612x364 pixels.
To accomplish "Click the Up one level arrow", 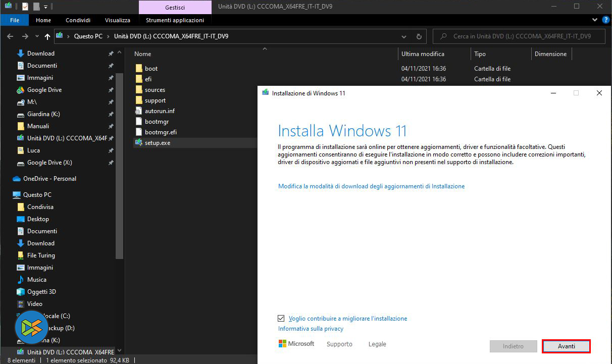I will pyautogui.click(x=47, y=36).
